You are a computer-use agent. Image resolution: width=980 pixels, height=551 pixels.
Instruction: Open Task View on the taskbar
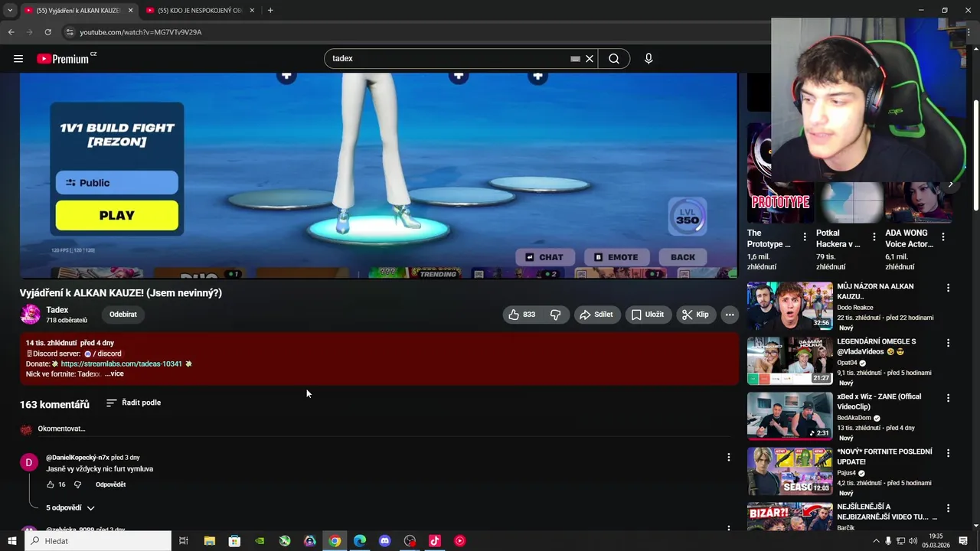point(184,541)
